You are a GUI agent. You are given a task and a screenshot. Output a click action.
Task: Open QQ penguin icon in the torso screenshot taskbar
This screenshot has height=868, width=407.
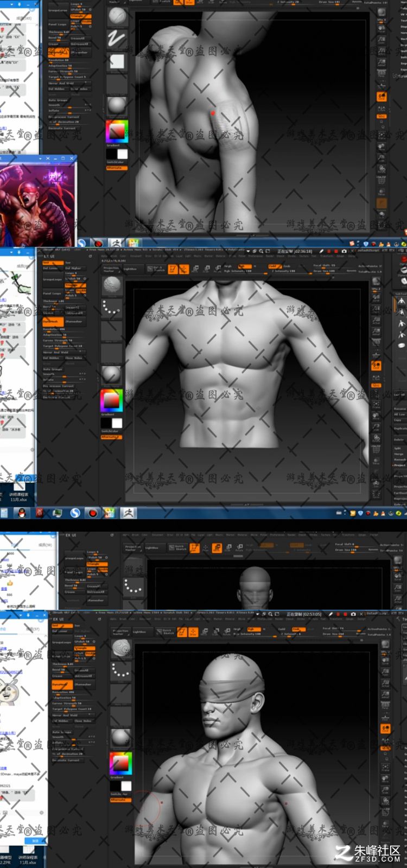coord(22,512)
